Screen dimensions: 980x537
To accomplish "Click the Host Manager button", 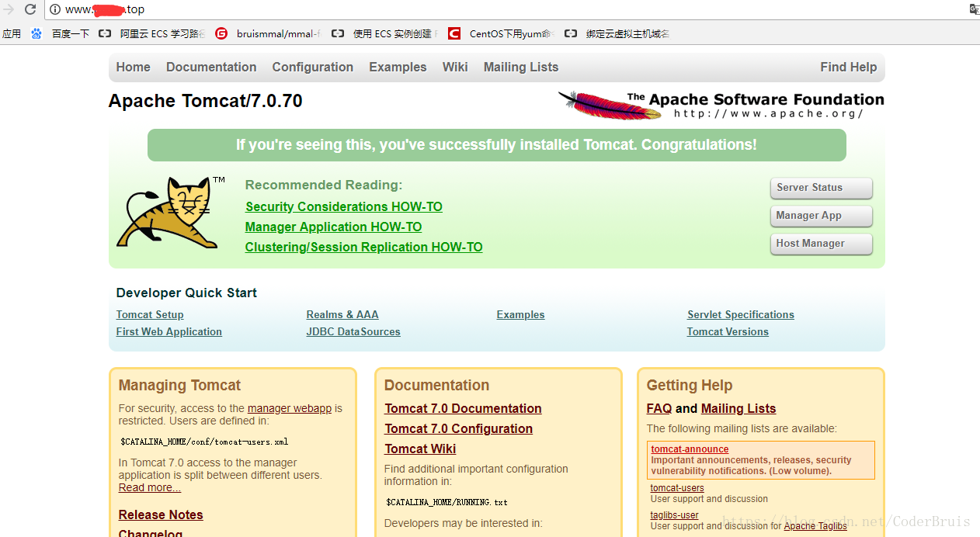I will 822,244.
